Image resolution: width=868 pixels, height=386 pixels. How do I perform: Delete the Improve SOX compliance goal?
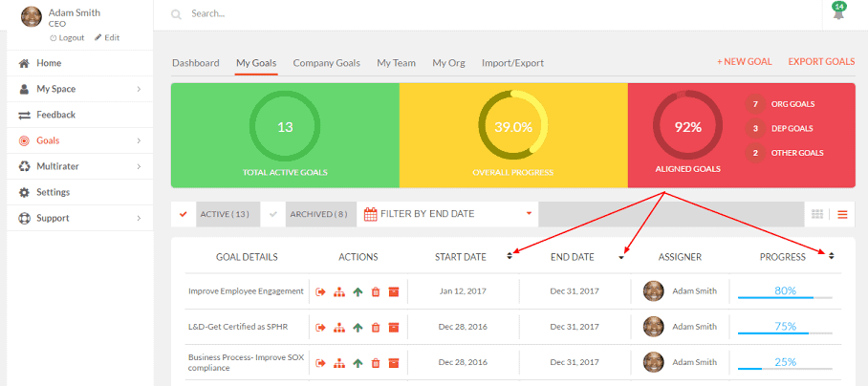[x=376, y=363]
